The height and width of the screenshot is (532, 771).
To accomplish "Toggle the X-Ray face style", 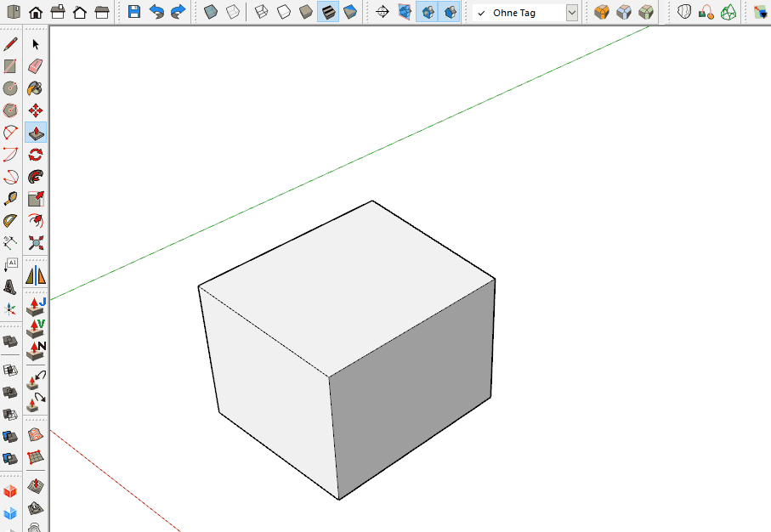I will point(211,12).
